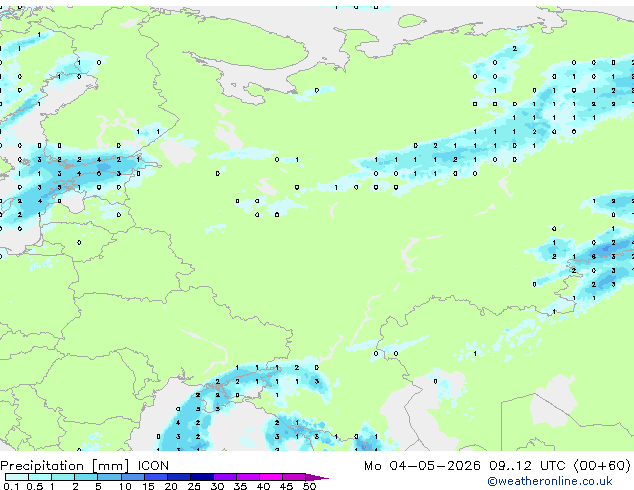Select the 1–2 mm legend swatch
The image size is (634, 490).
(63, 477)
